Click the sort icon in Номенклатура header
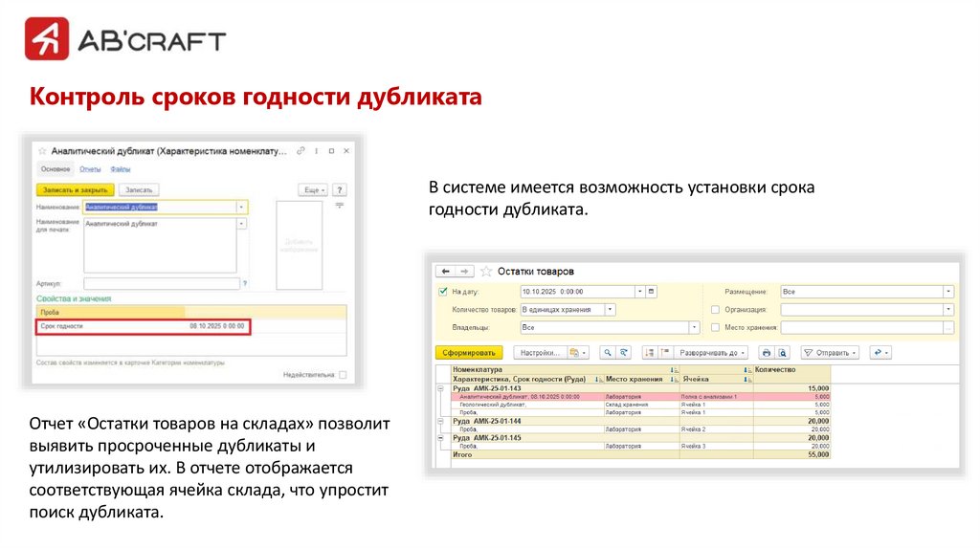 [673, 370]
